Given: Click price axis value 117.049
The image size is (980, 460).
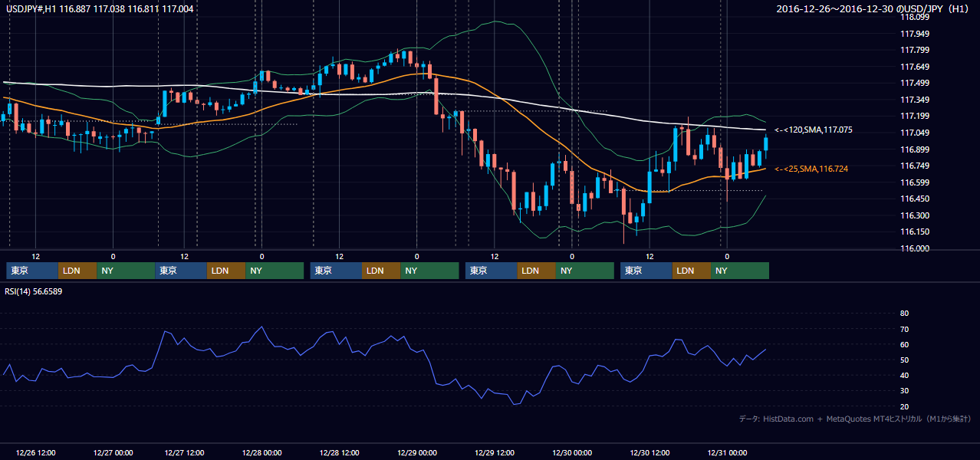Looking at the screenshot, I should tap(915, 133).
